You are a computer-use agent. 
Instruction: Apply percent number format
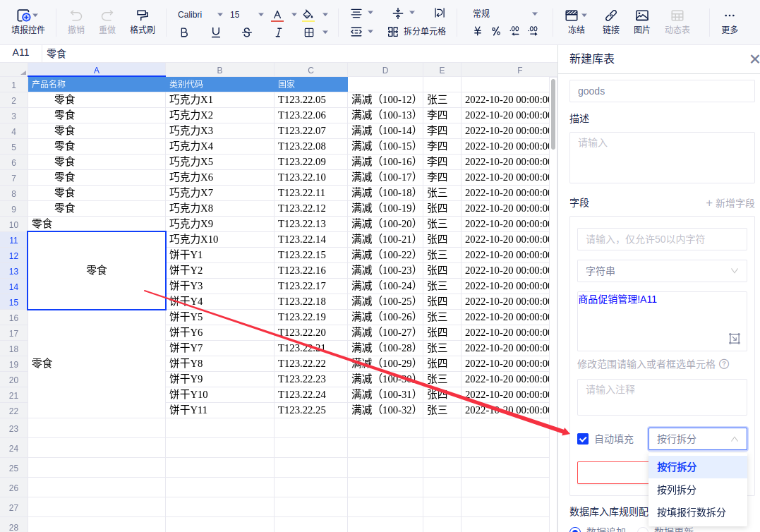coord(496,32)
